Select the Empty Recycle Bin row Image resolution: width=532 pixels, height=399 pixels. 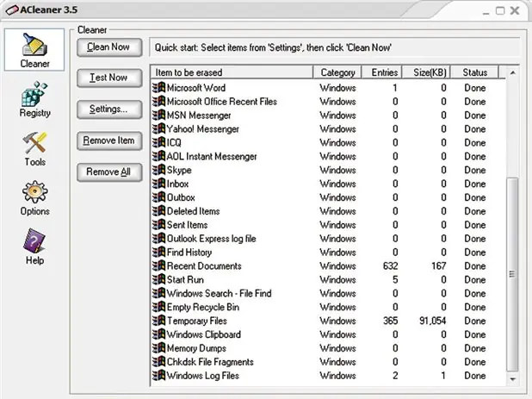click(328, 307)
